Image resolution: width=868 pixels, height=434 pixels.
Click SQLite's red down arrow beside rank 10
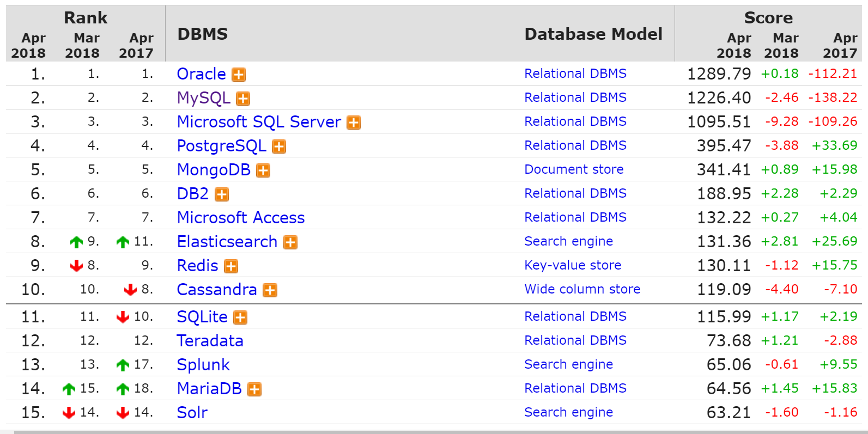(123, 317)
